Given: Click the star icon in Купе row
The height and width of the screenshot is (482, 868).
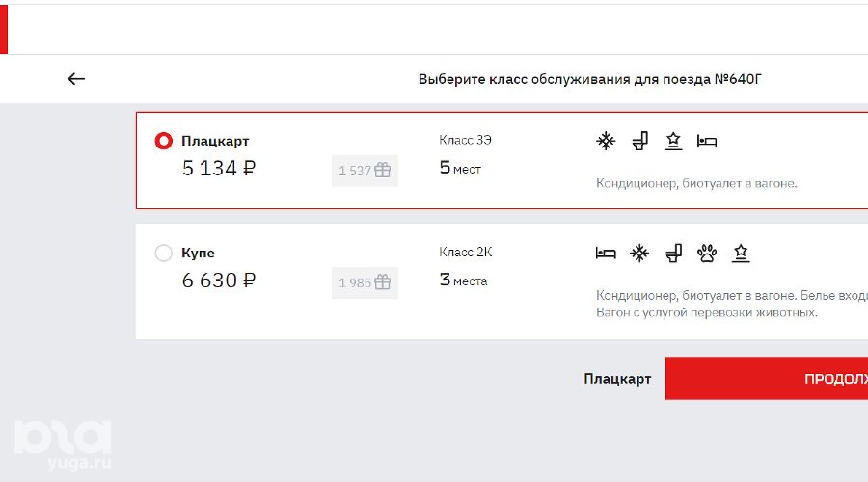Looking at the screenshot, I should click(741, 254).
